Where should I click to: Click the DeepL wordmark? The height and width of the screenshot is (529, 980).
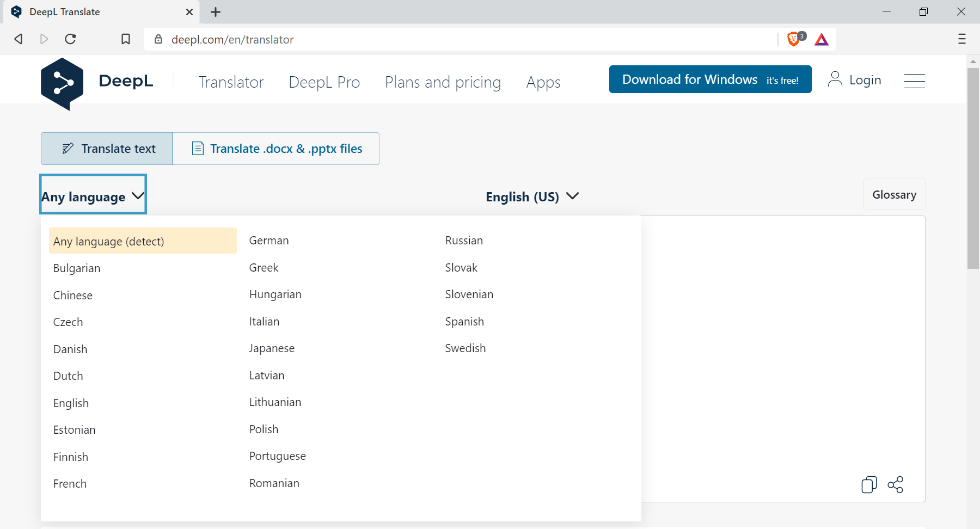126,81
